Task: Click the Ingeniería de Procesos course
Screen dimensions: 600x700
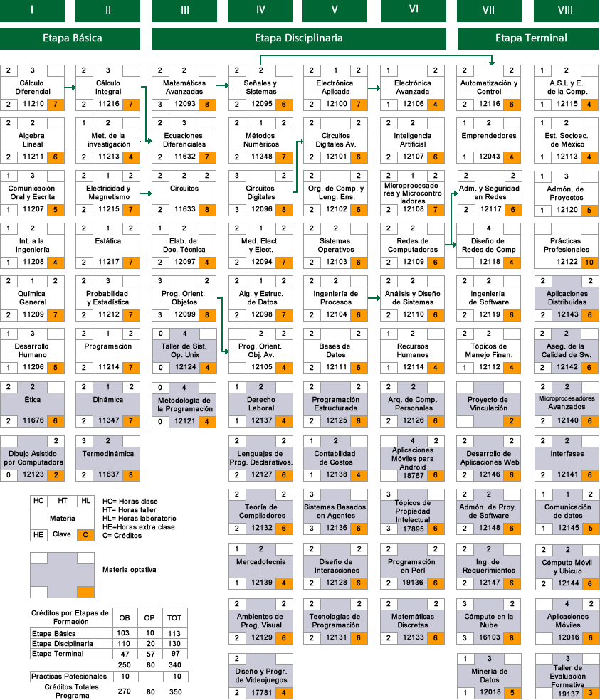Action: (x=335, y=299)
